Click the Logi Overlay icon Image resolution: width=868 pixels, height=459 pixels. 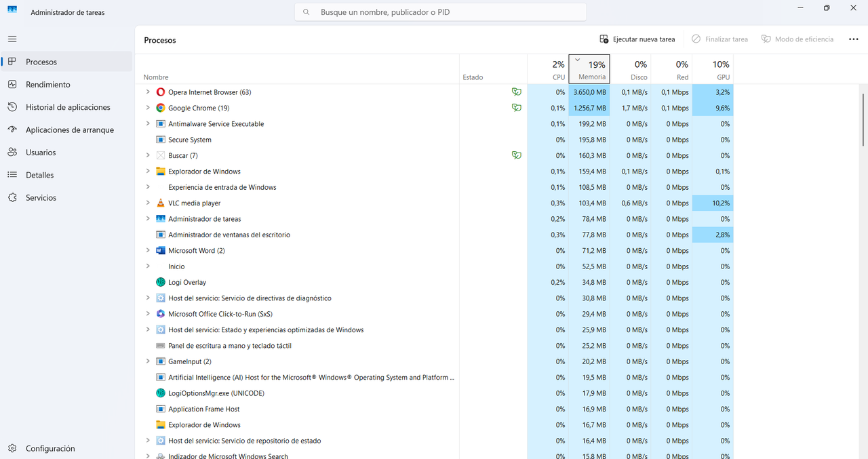coord(161,282)
